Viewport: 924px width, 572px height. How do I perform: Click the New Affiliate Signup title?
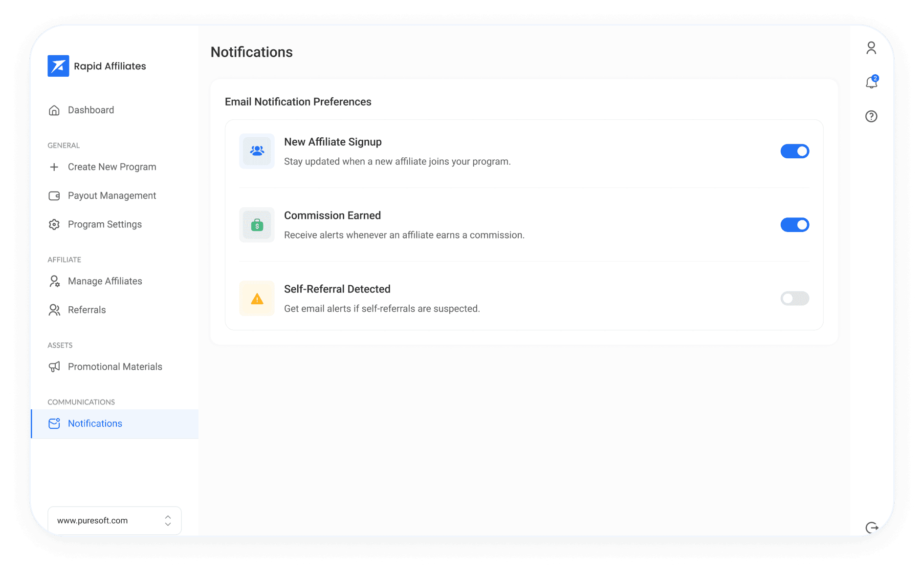click(x=333, y=142)
